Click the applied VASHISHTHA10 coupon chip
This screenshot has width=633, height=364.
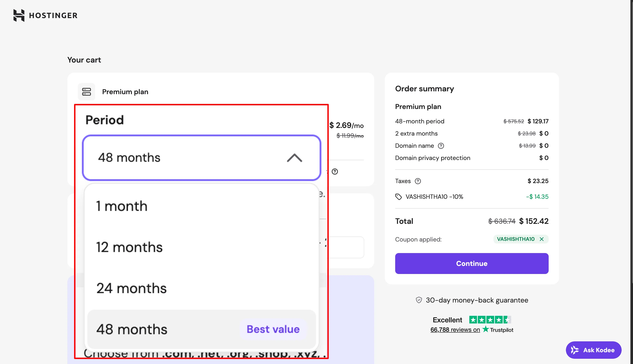tap(521, 239)
